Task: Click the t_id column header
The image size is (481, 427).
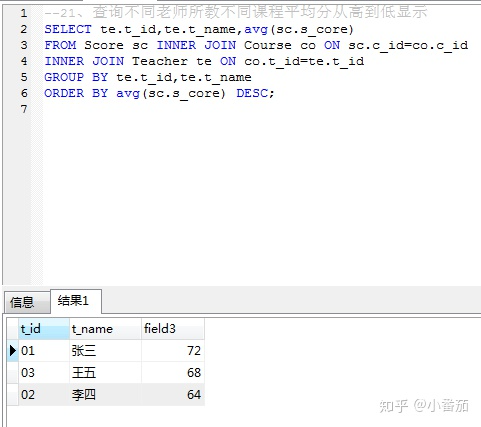Action: click(44, 329)
